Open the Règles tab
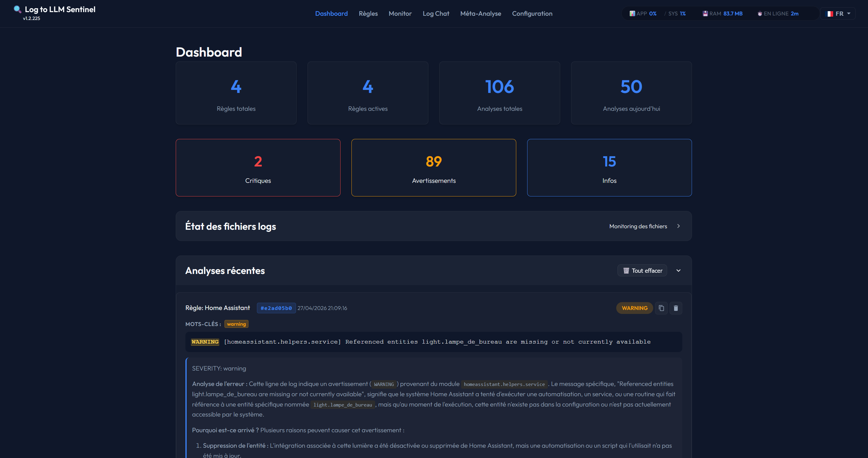Image resolution: width=868 pixels, height=458 pixels. pyautogui.click(x=368, y=13)
